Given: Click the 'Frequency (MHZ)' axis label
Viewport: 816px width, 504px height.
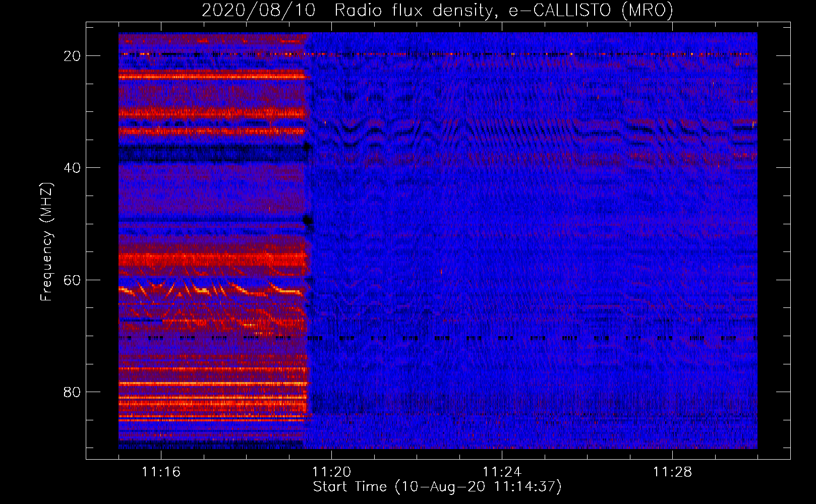Looking at the screenshot, I should 46,242.
